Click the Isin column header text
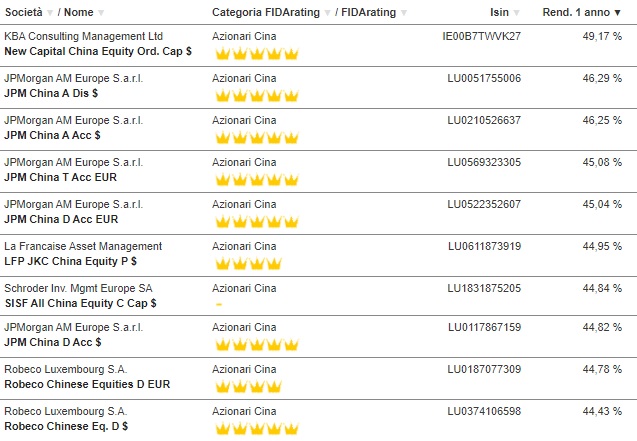637x441 pixels. (x=499, y=12)
